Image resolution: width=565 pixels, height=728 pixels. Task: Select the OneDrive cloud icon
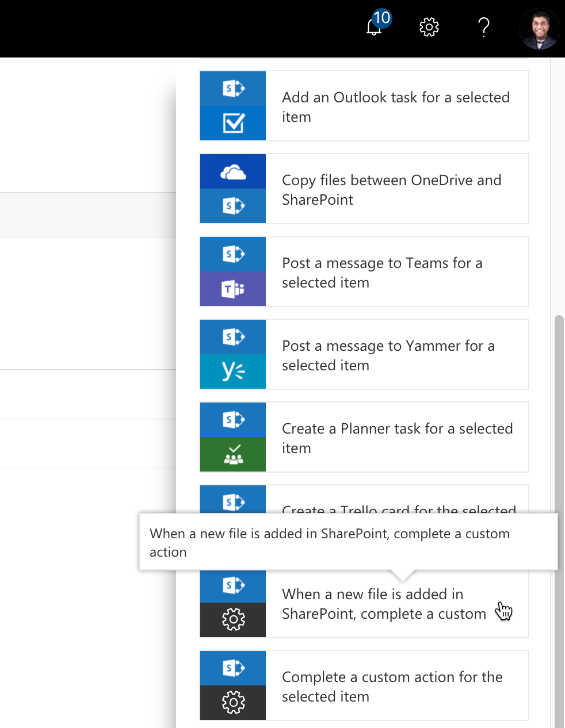click(x=232, y=171)
